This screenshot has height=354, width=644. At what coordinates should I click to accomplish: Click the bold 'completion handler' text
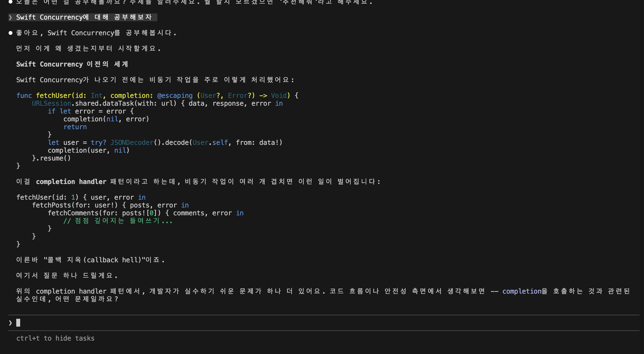[71, 182]
